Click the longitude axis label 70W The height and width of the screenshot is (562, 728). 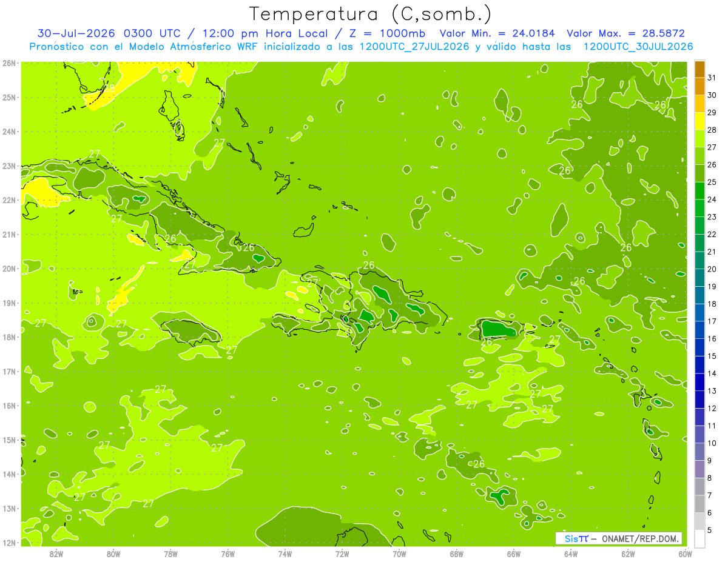click(x=399, y=554)
